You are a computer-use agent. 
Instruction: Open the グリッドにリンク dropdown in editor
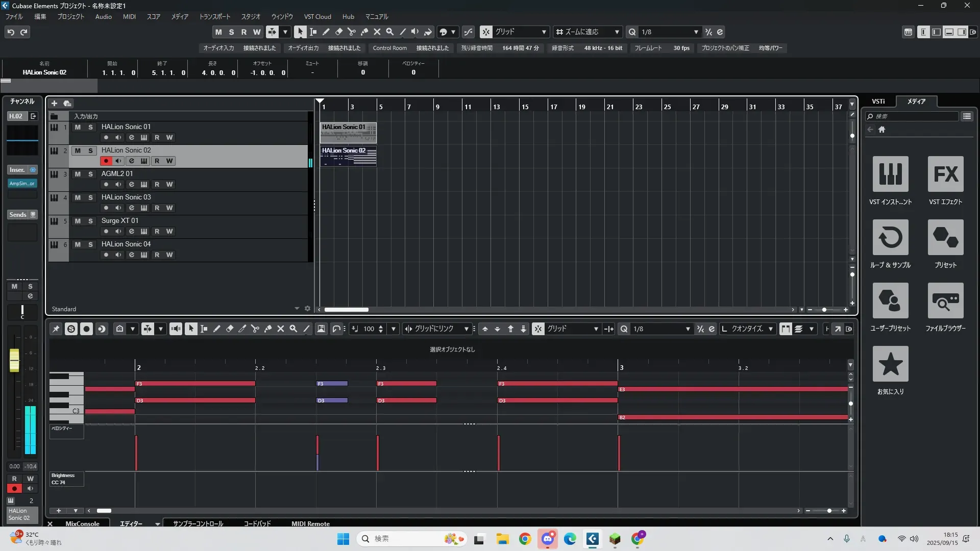(x=466, y=329)
